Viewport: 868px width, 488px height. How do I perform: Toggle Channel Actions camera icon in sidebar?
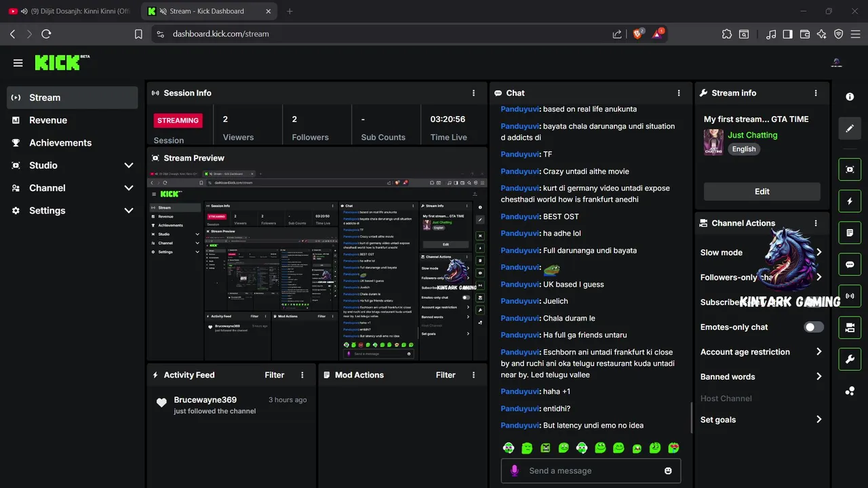pyautogui.click(x=850, y=328)
